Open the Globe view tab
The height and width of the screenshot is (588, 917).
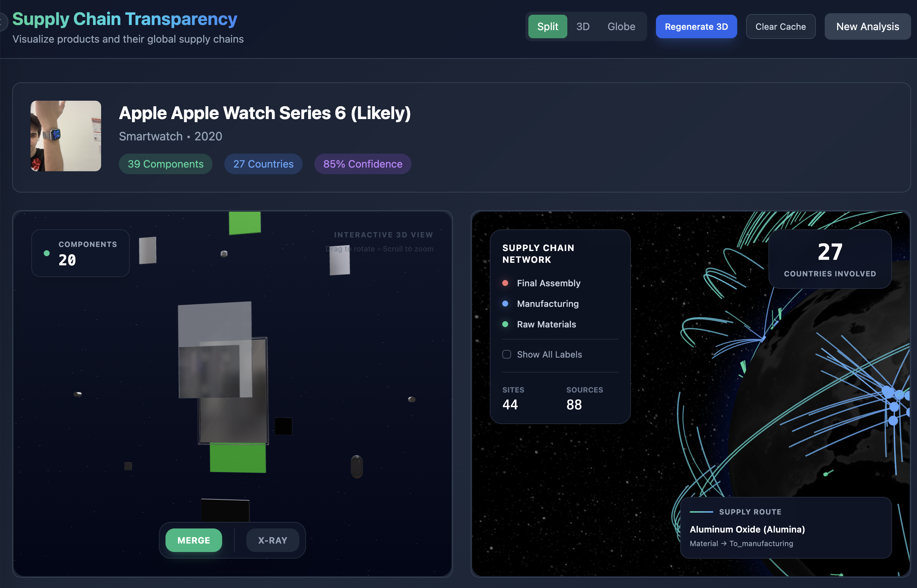tap(621, 26)
